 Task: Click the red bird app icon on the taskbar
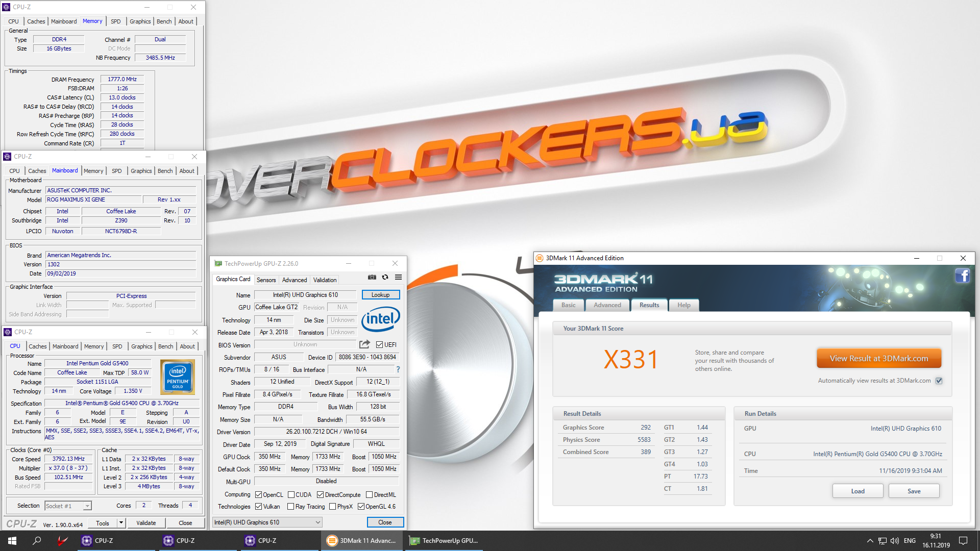pyautogui.click(x=62, y=541)
